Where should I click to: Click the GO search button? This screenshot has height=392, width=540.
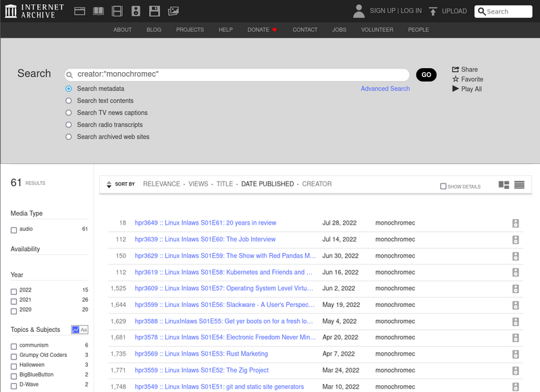click(427, 75)
